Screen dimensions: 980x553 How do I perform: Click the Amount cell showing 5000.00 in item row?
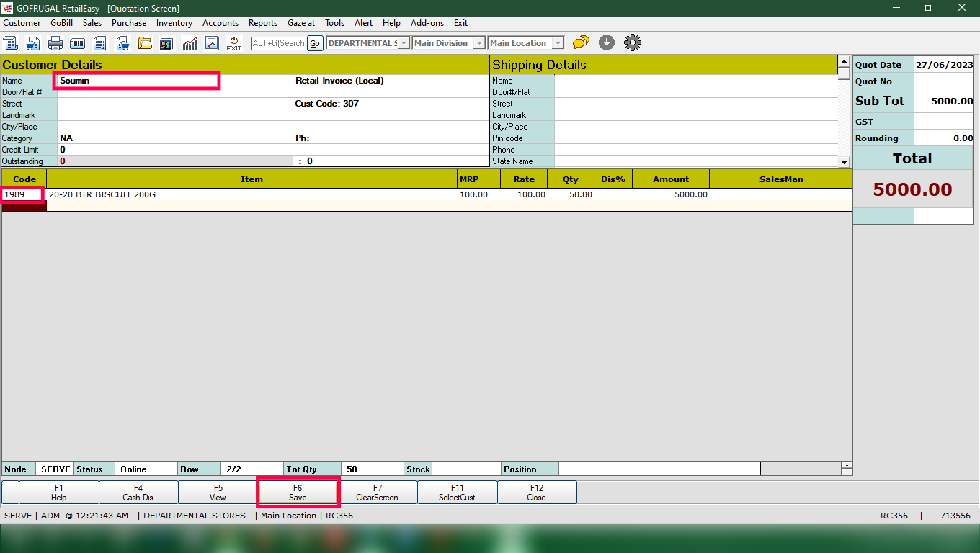click(670, 194)
